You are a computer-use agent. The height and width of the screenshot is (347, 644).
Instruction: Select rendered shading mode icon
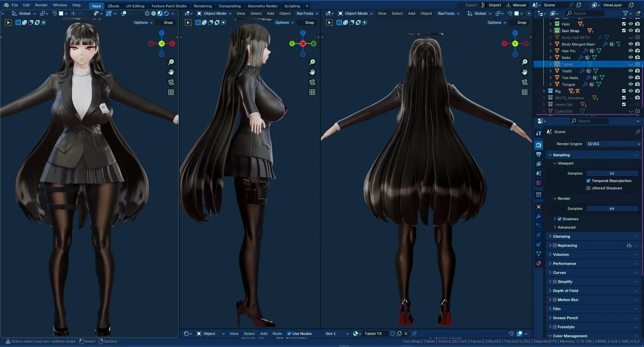coord(166,13)
